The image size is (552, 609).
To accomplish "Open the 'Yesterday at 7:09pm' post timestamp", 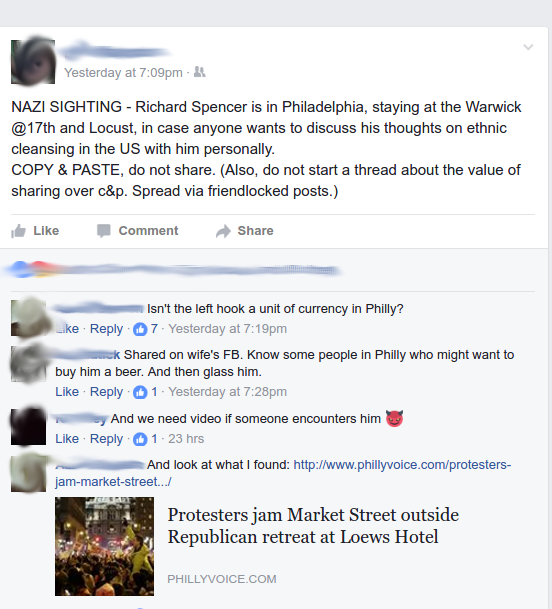I will click(x=123, y=73).
